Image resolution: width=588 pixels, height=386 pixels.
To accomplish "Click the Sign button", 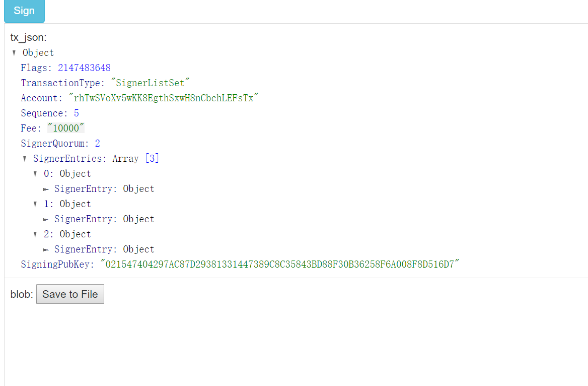I will (x=24, y=11).
